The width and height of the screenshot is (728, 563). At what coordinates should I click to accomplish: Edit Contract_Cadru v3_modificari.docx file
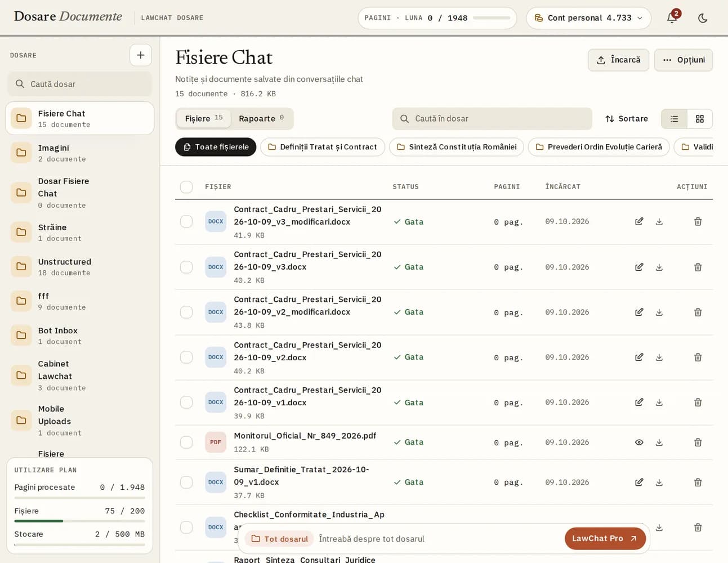pos(639,222)
